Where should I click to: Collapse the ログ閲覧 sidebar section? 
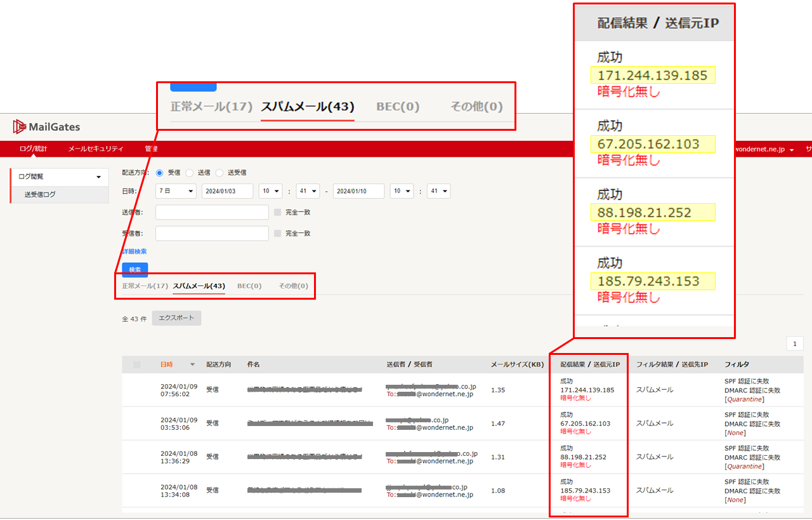tap(60, 177)
